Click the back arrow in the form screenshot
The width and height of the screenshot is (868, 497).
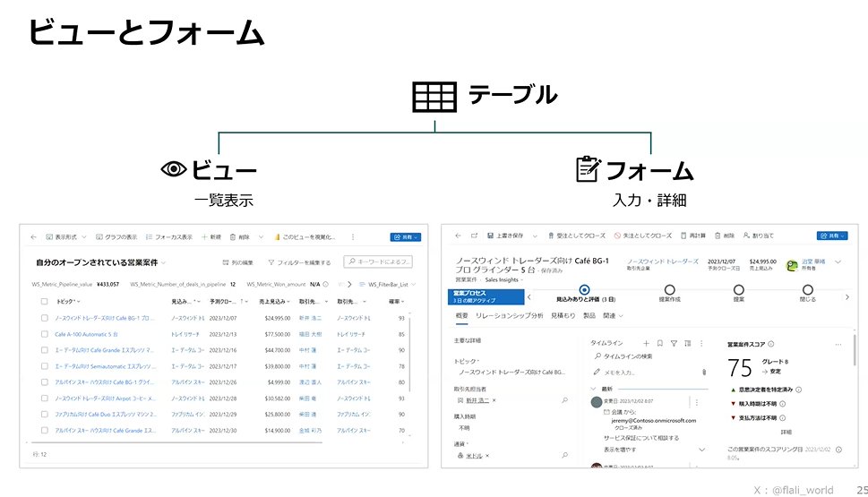458,236
